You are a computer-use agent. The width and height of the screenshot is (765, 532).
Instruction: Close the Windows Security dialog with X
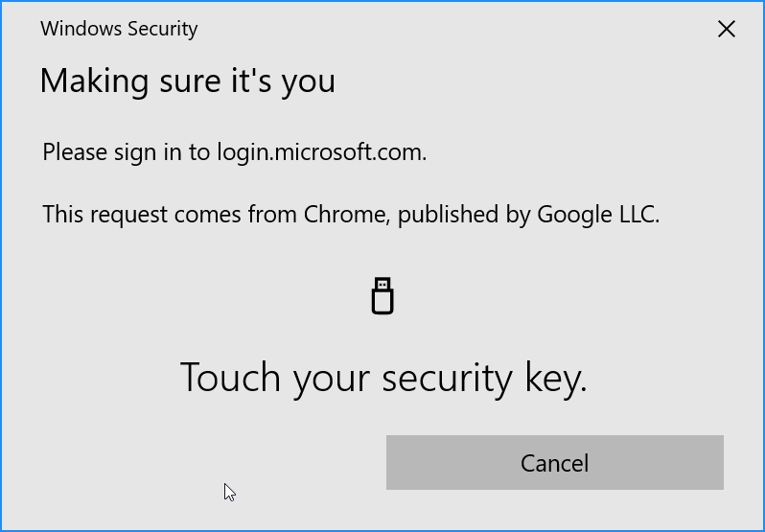pyautogui.click(x=727, y=29)
